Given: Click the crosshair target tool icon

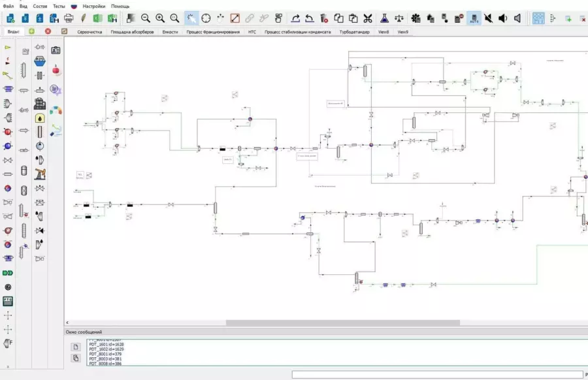Looking at the screenshot, I should 206,18.
